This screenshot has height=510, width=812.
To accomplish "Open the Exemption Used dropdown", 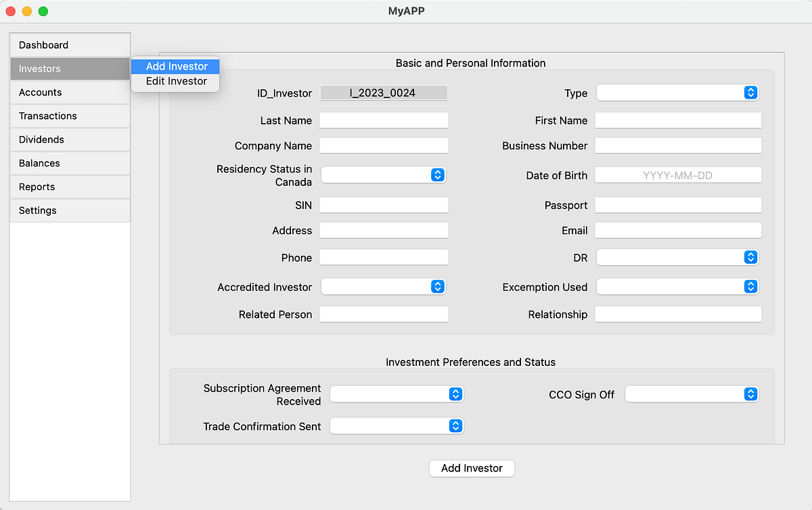I will [x=677, y=286].
